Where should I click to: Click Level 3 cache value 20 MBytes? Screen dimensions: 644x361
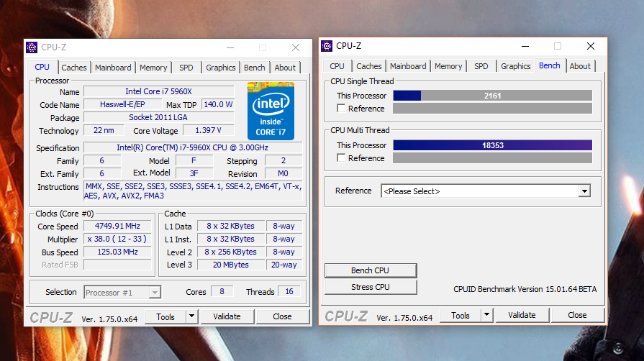point(231,265)
